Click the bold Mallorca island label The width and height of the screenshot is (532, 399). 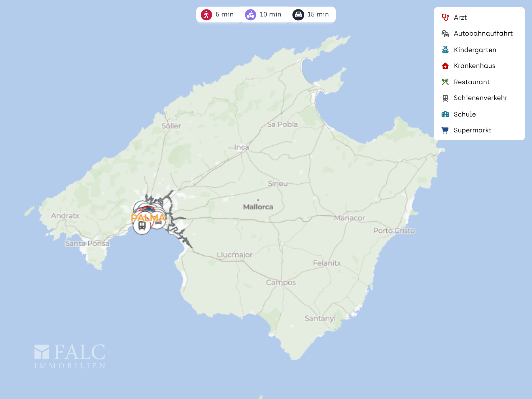(x=258, y=207)
